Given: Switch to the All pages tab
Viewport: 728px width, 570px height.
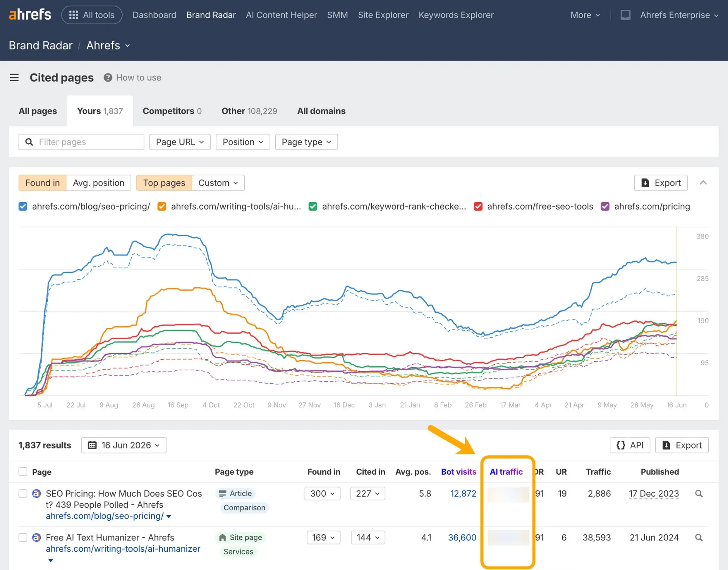Looking at the screenshot, I should [x=38, y=111].
